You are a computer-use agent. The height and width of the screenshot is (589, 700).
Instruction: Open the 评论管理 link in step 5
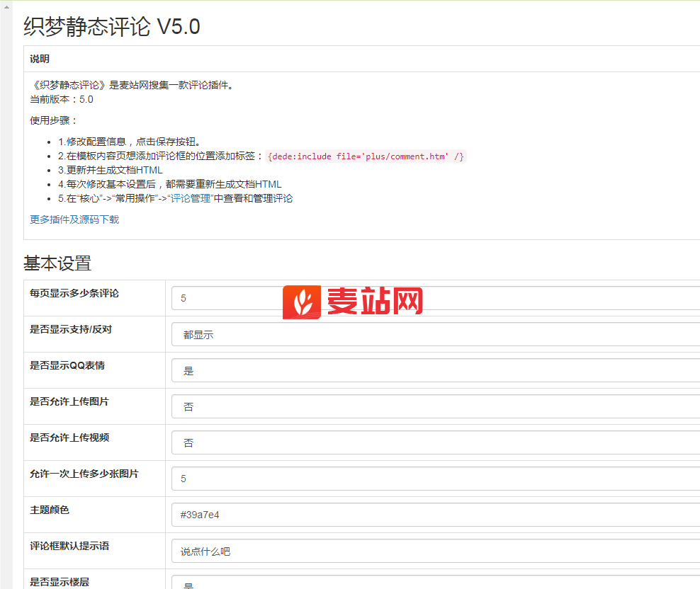pyautogui.click(x=191, y=198)
